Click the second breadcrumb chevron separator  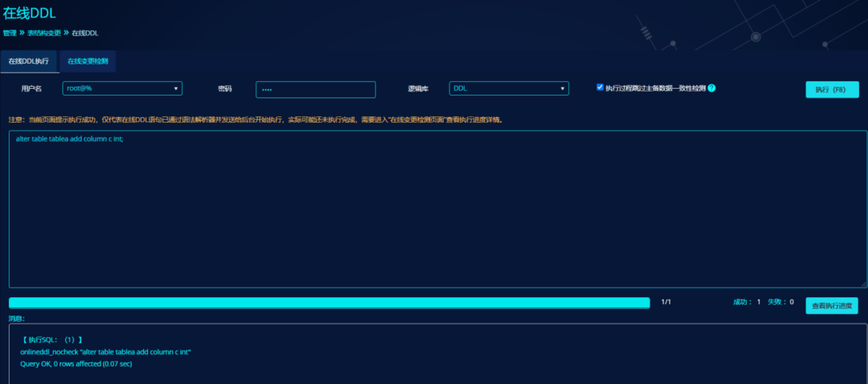coord(66,33)
